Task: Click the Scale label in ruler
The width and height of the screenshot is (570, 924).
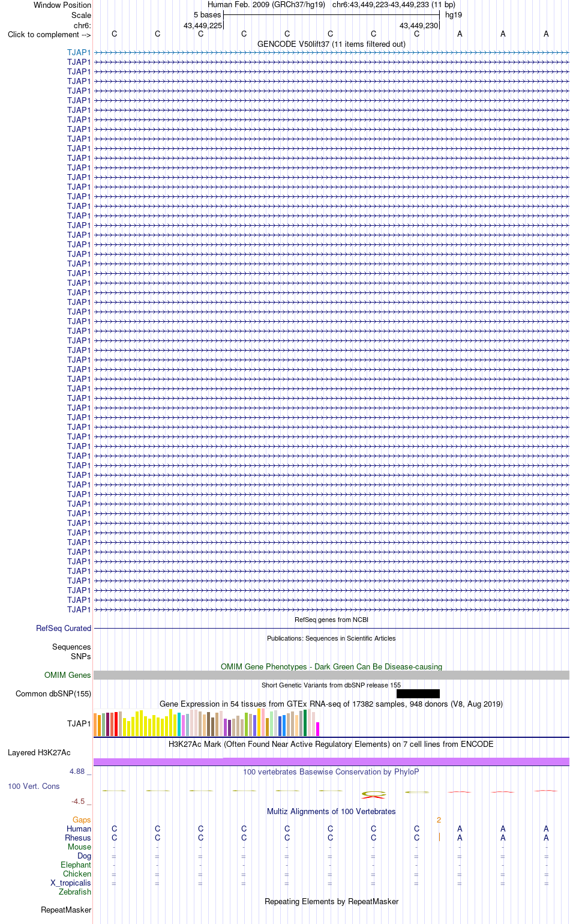Action: click(81, 15)
